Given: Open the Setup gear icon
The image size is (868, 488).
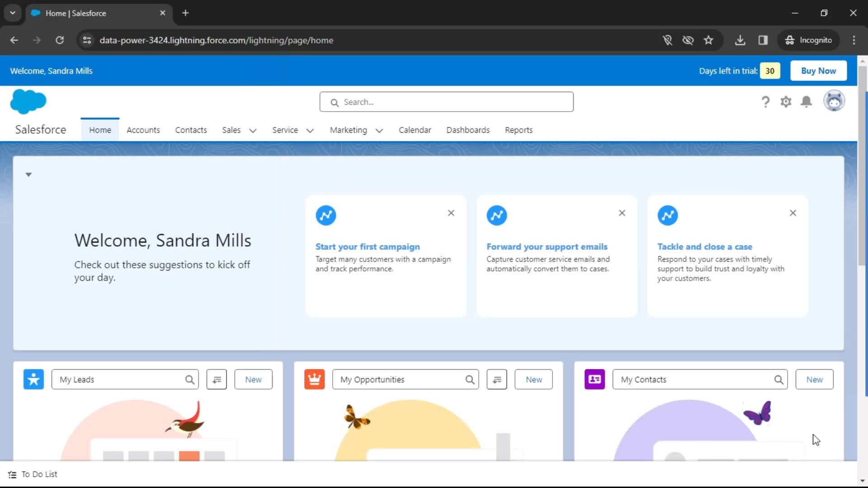Looking at the screenshot, I should click(786, 102).
